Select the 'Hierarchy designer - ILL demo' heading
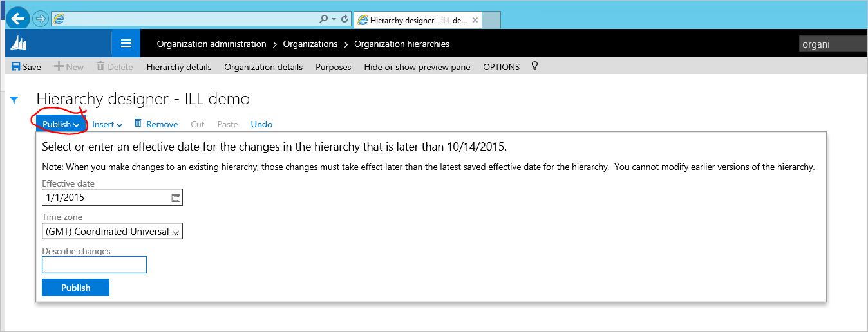 [143, 98]
